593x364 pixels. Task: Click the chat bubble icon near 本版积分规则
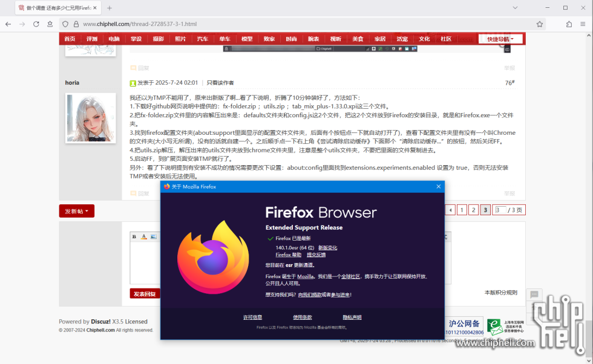click(x=534, y=294)
